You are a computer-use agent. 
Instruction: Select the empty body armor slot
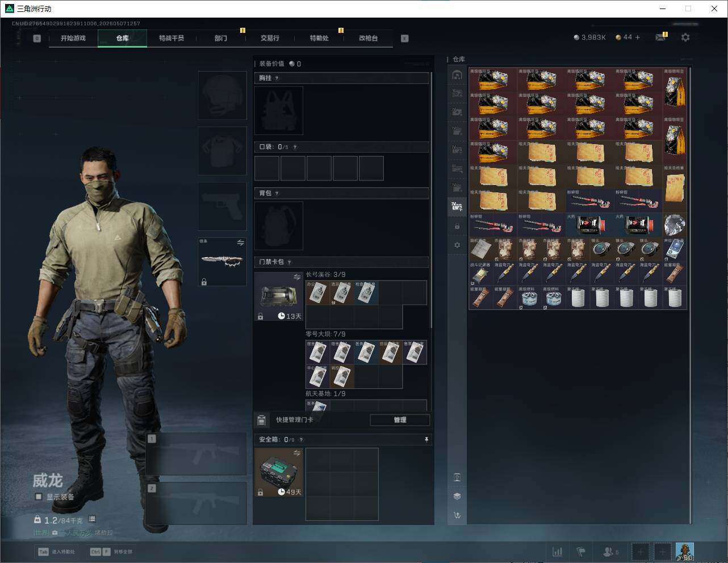click(222, 151)
